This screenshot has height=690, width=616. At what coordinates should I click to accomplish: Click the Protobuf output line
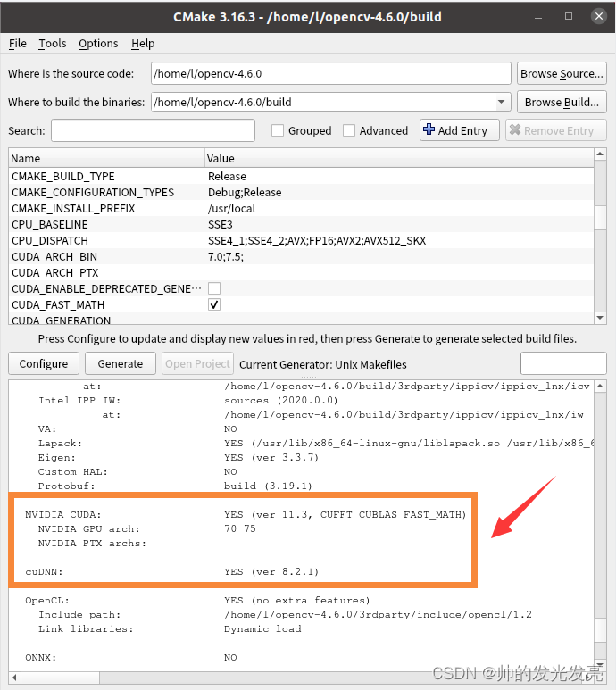[x=175, y=486]
